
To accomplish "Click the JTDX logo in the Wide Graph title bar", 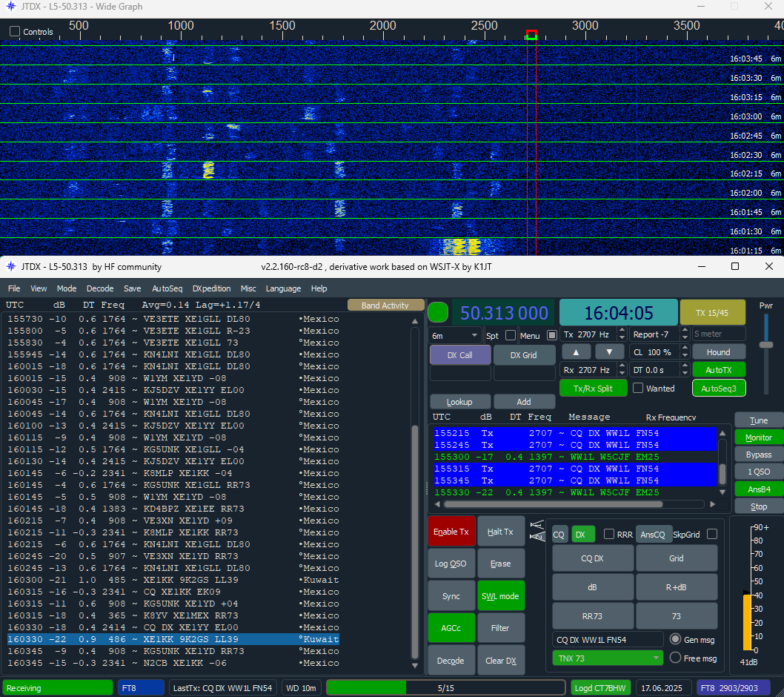I will point(10,7).
